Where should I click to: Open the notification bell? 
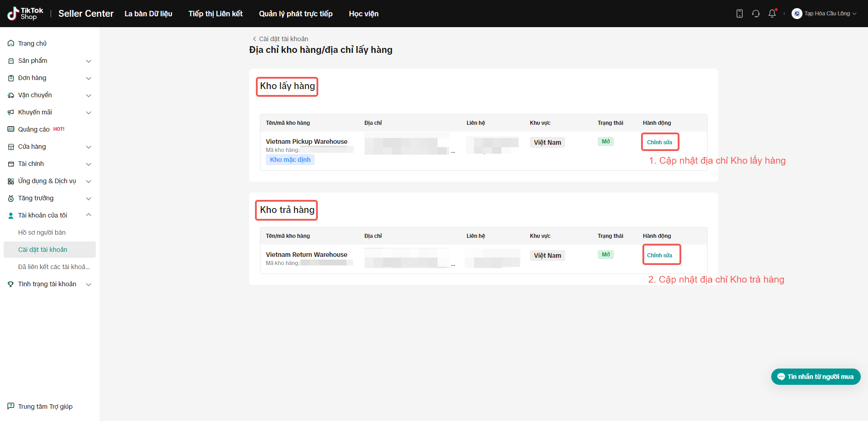point(772,14)
